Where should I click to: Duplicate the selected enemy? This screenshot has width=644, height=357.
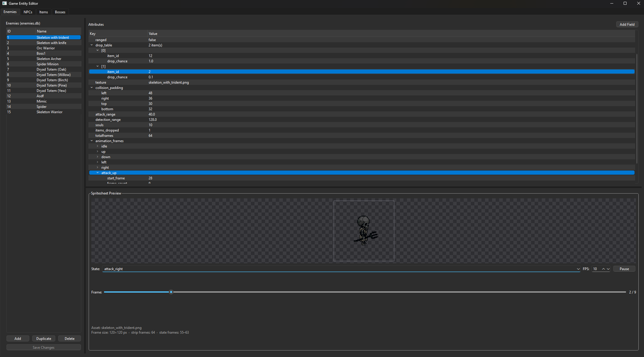click(44, 338)
